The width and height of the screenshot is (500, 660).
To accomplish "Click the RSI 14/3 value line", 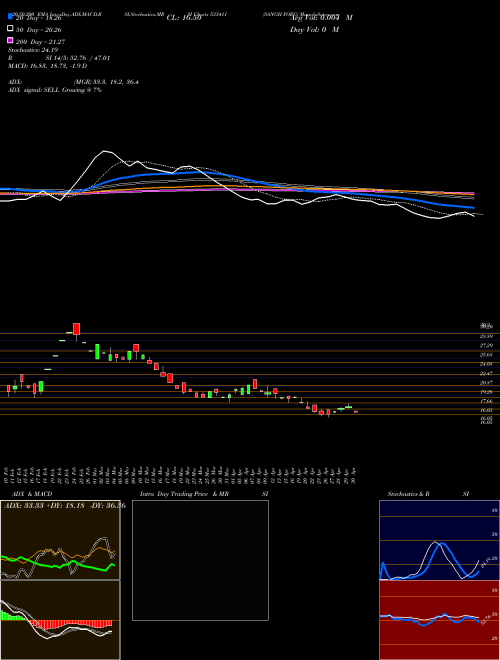I will click(x=59, y=58).
